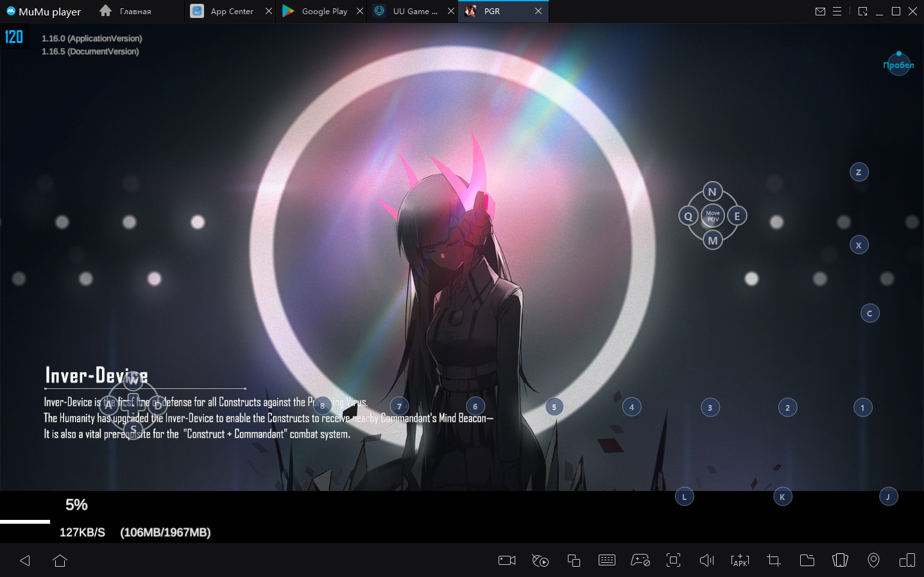The width and height of the screenshot is (924, 577).
Task: Install an APK file
Action: pyautogui.click(x=740, y=560)
